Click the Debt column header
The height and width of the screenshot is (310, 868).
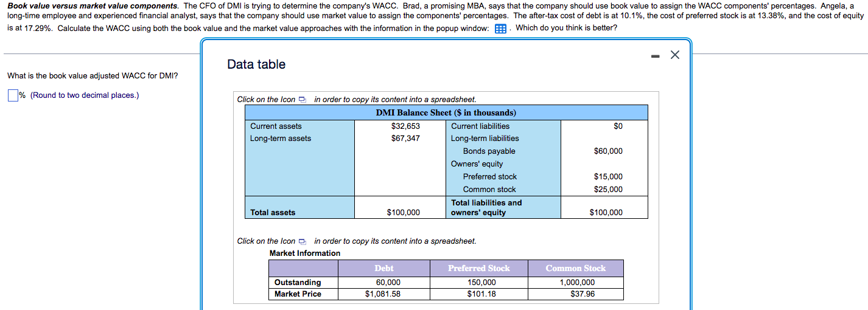tap(384, 268)
